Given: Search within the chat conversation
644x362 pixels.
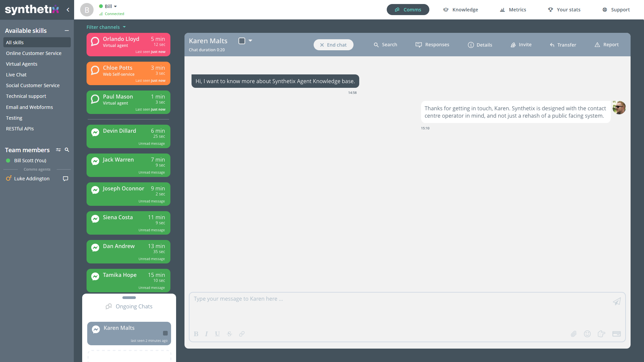Looking at the screenshot, I should click(x=385, y=45).
